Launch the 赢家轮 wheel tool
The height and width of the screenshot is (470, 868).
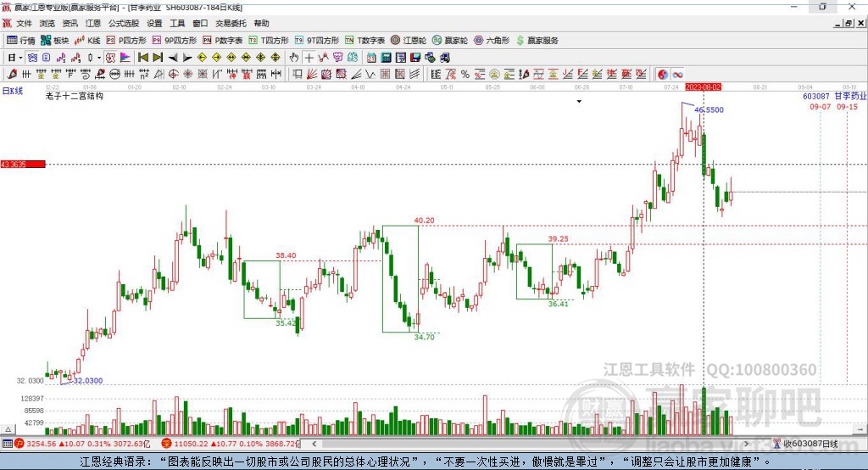[x=450, y=41]
